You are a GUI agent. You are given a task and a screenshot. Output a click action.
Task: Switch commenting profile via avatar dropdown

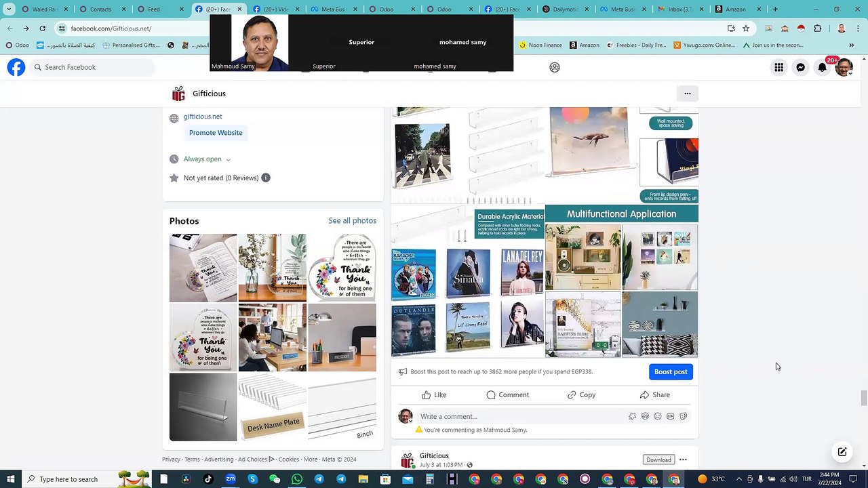tap(406, 417)
